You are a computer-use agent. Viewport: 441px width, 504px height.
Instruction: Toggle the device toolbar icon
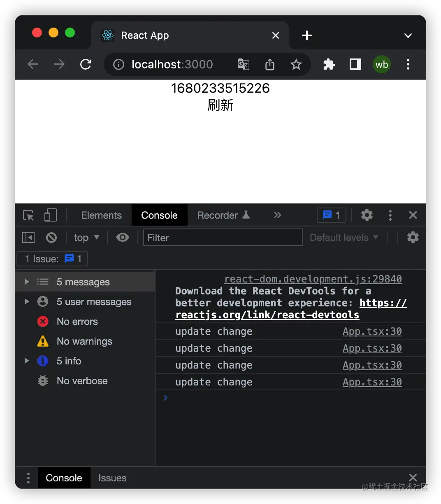pos(50,215)
